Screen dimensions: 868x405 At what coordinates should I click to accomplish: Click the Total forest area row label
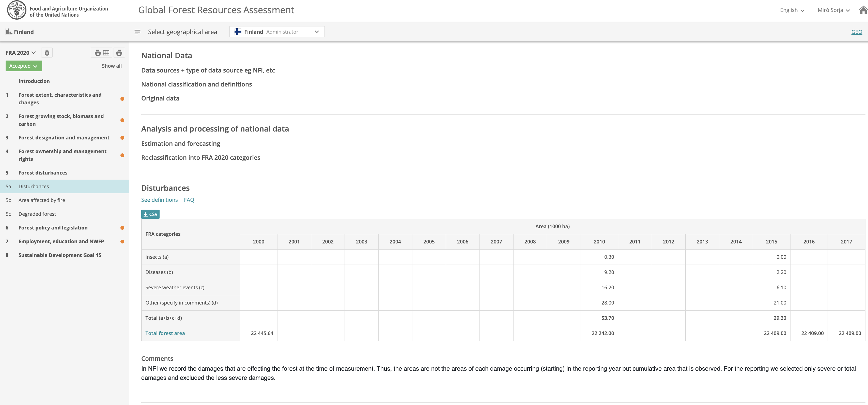[x=165, y=333]
